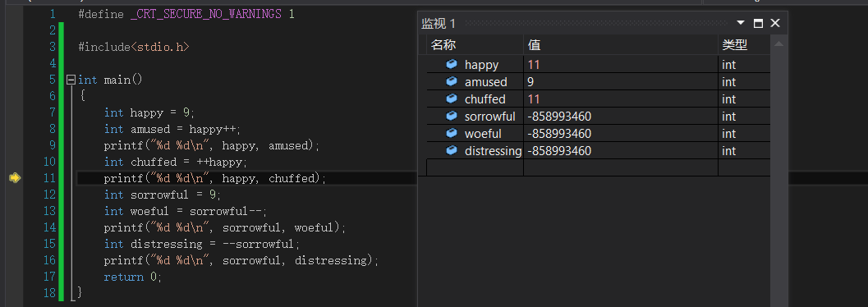Open the Watch 1 window options dropdown arrow
The image size is (868, 307).
[741, 23]
